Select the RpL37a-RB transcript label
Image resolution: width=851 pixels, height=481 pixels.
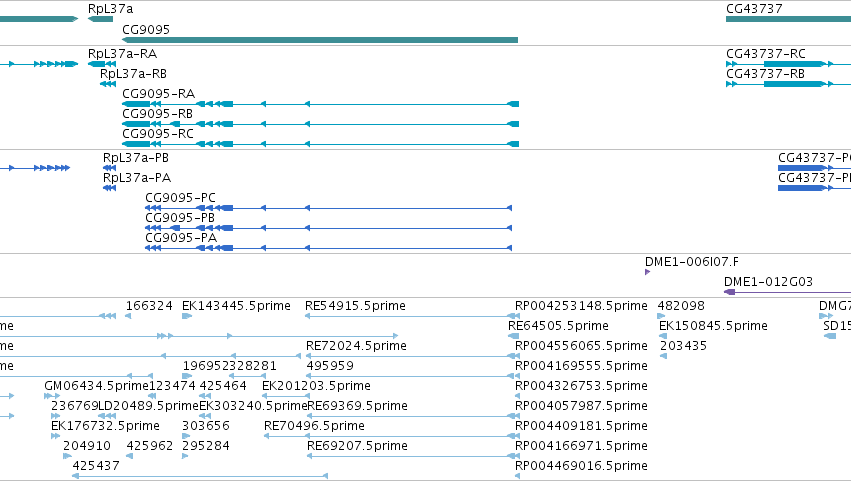[134, 74]
